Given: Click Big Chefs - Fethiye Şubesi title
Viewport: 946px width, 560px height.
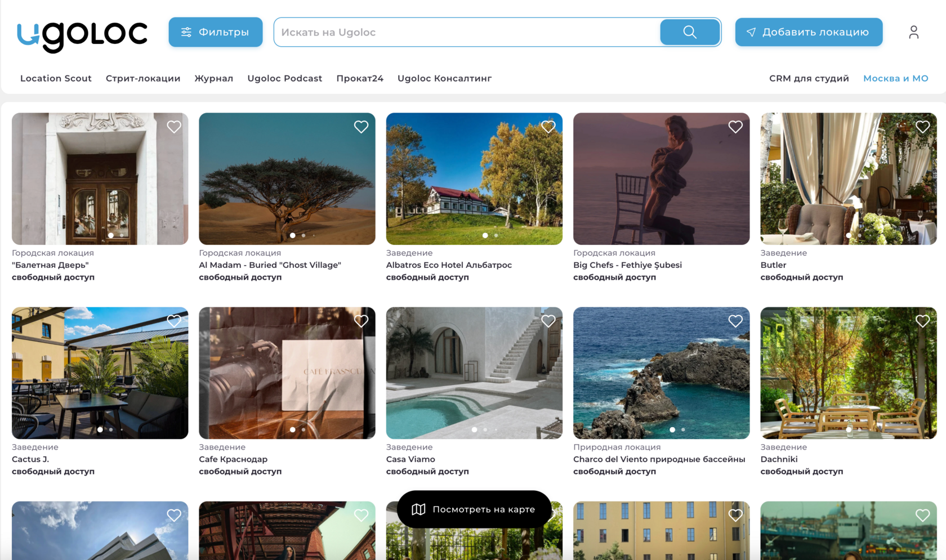Looking at the screenshot, I should (x=627, y=265).
